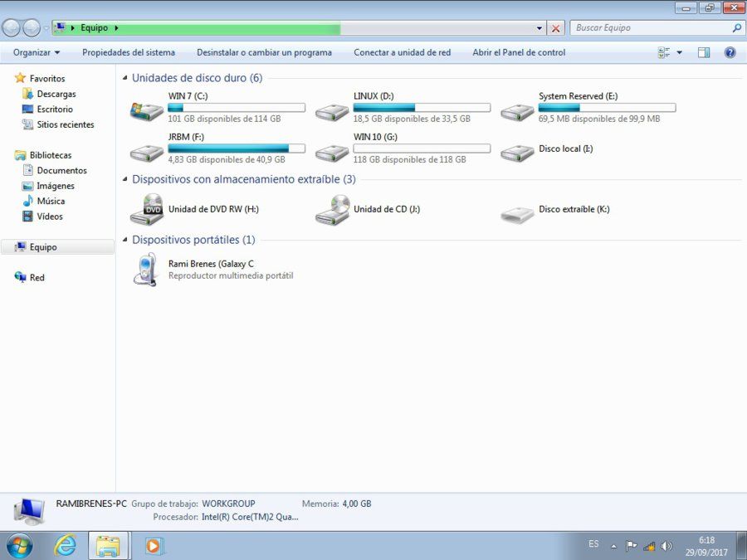Open Propiedades del sistema
Image resolution: width=747 pixels, height=560 pixels.
[x=129, y=52]
